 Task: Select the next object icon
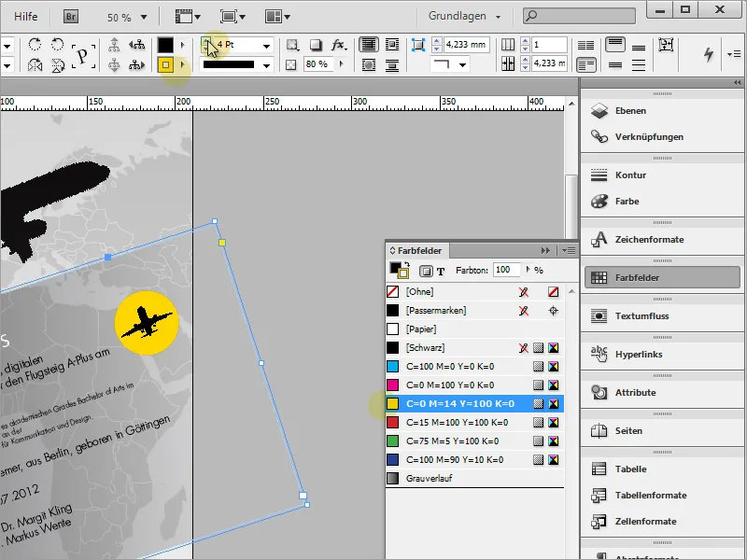[x=137, y=64]
